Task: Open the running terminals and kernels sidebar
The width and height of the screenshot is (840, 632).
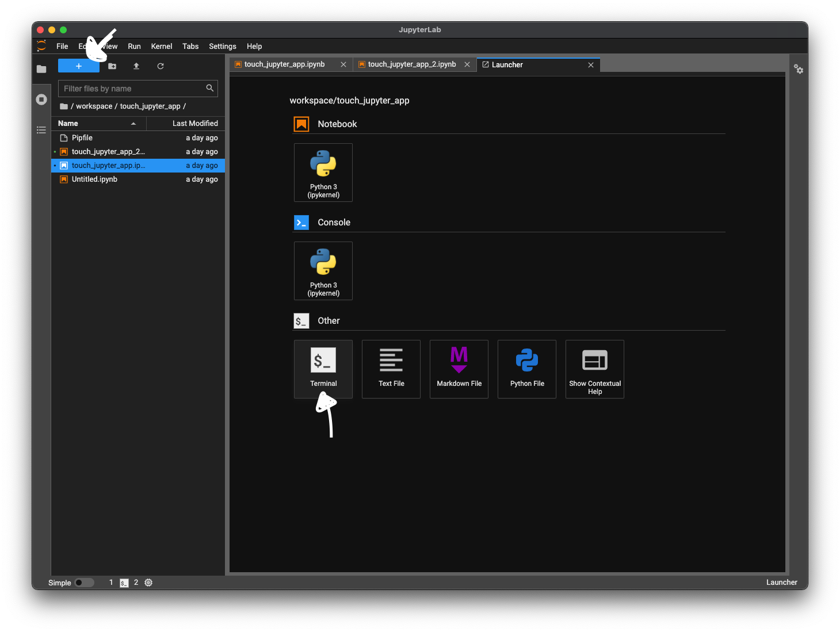Action: [x=41, y=99]
